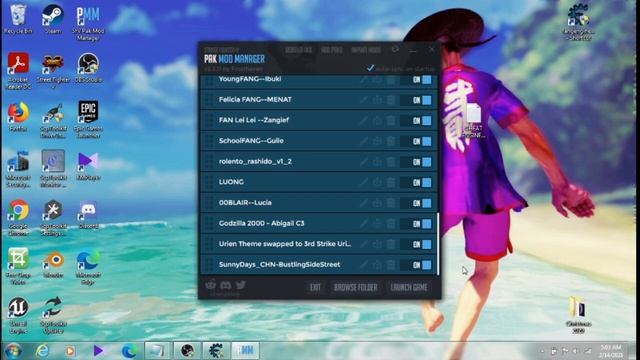Click trash icon on rolento_rashido_v1_2 row
Screen dimensions: 640x360
(x=391, y=162)
